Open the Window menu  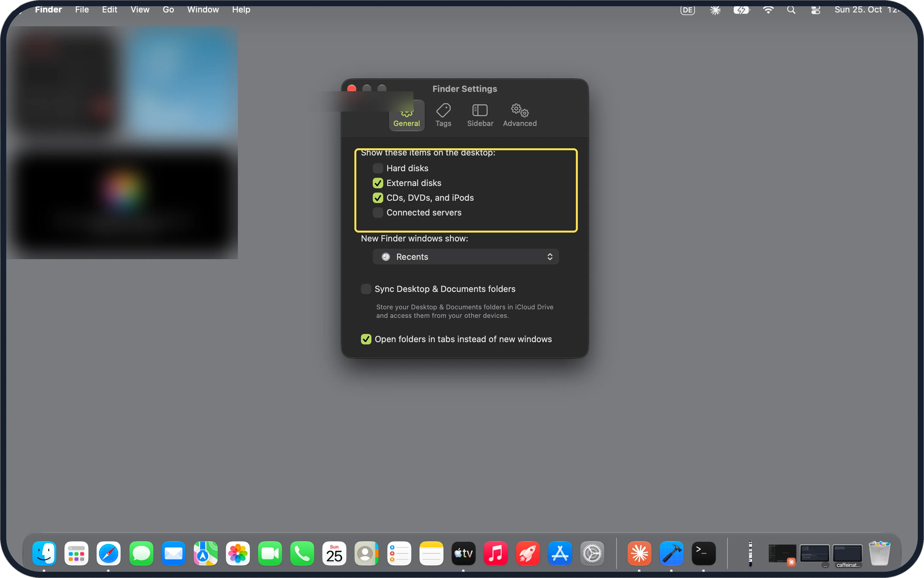[203, 10]
